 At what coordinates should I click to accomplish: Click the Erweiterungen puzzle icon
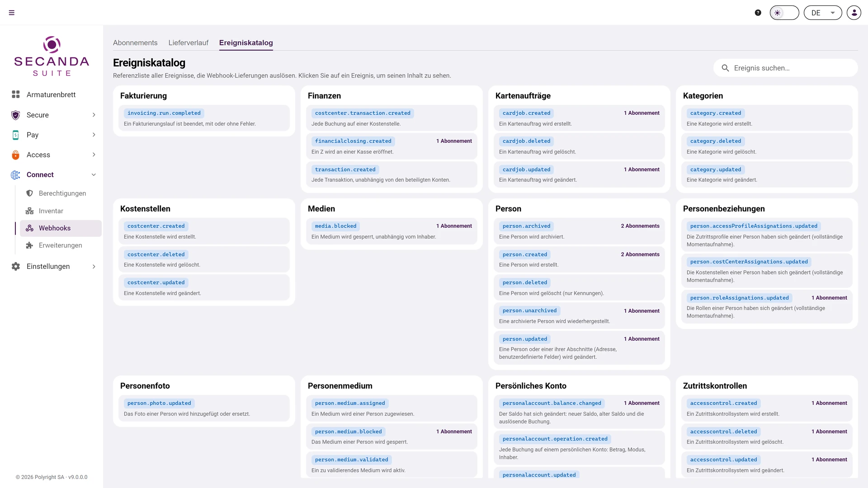tap(29, 245)
